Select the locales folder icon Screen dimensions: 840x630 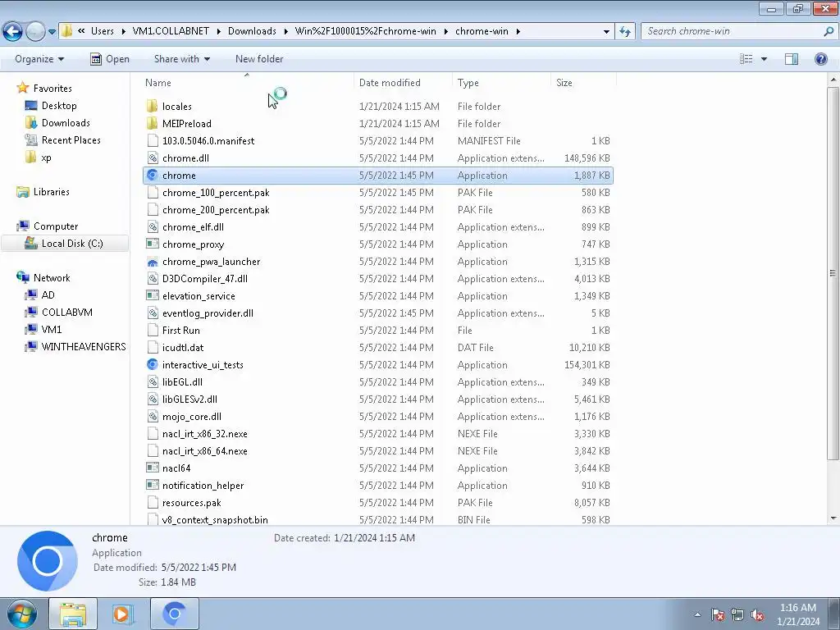coord(153,106)
